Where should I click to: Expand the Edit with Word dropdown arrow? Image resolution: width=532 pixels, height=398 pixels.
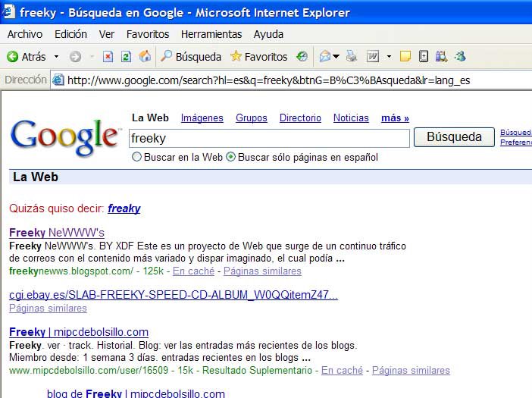point(389,57)
